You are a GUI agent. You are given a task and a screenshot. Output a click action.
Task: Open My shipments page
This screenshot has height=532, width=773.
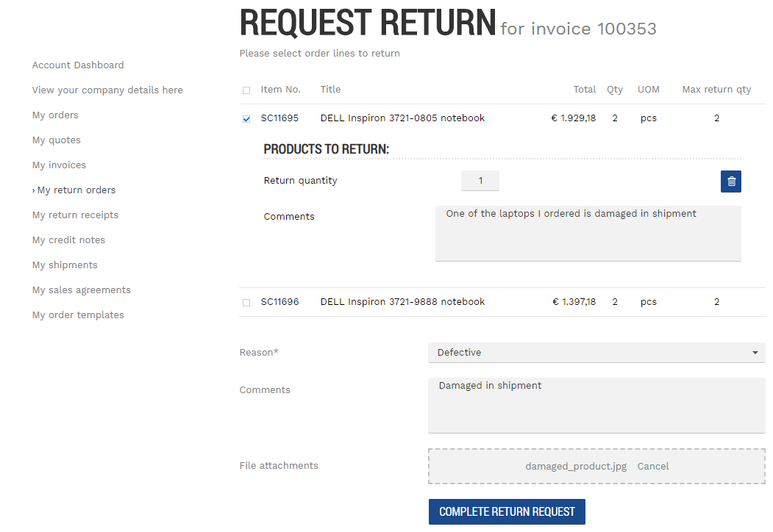coord(65,265)
